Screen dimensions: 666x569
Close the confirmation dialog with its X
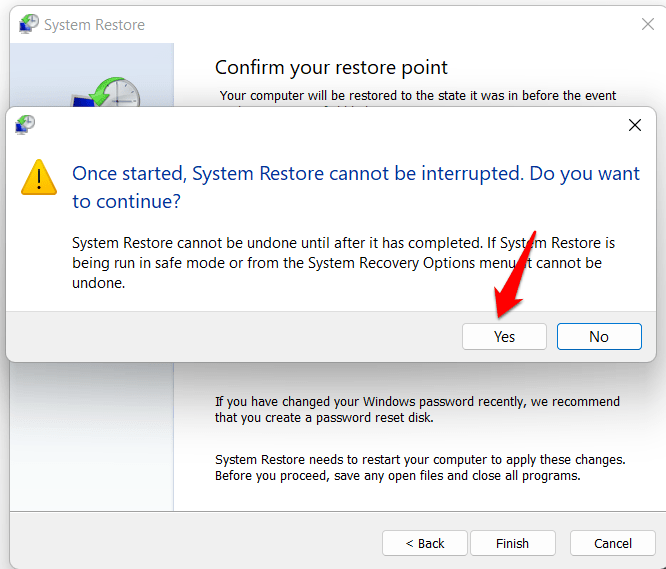tap(634, 126)
